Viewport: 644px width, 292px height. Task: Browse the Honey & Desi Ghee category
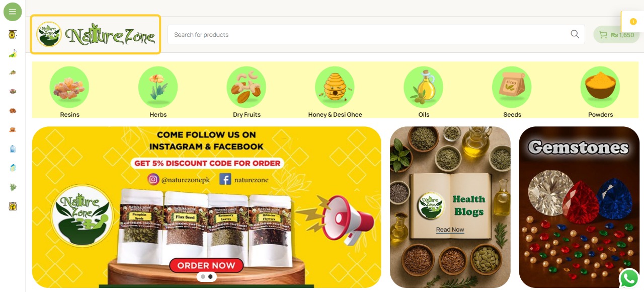(x=335, y=92)
